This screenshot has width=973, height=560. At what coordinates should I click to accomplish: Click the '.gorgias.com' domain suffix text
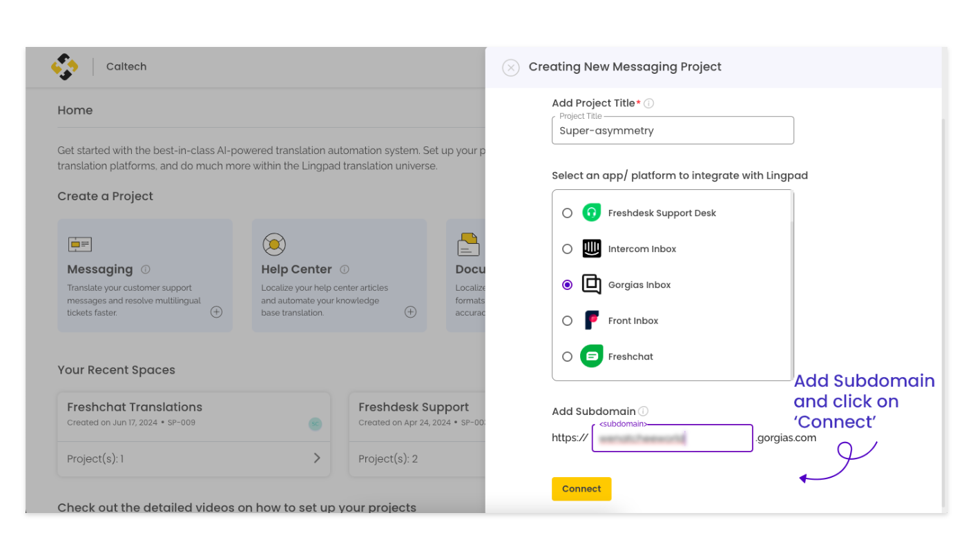(x=786, y=438)
